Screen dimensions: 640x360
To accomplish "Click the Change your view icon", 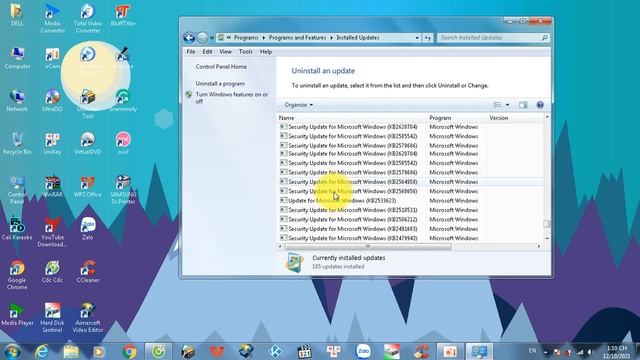I will tap(497, 105).
